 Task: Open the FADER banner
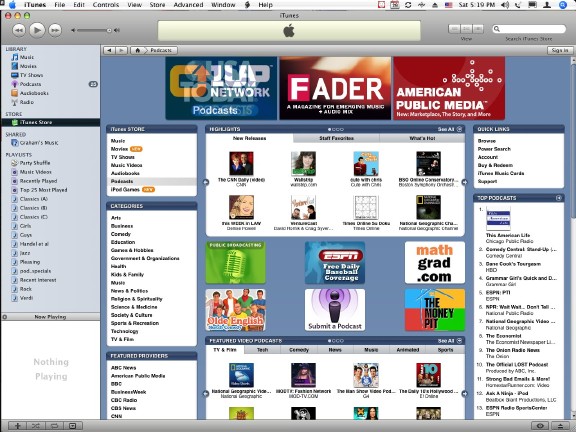[335, 88]
